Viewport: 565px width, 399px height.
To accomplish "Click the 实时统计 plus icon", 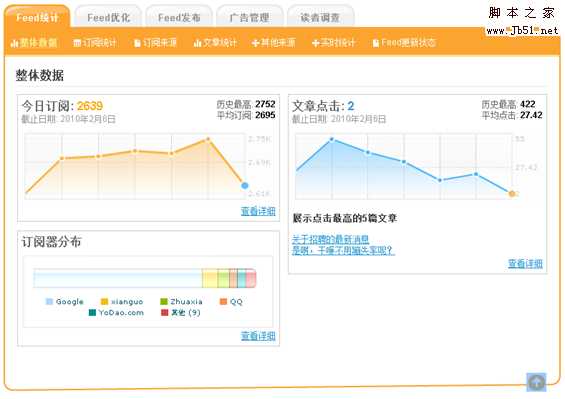I will pos(316,43).
